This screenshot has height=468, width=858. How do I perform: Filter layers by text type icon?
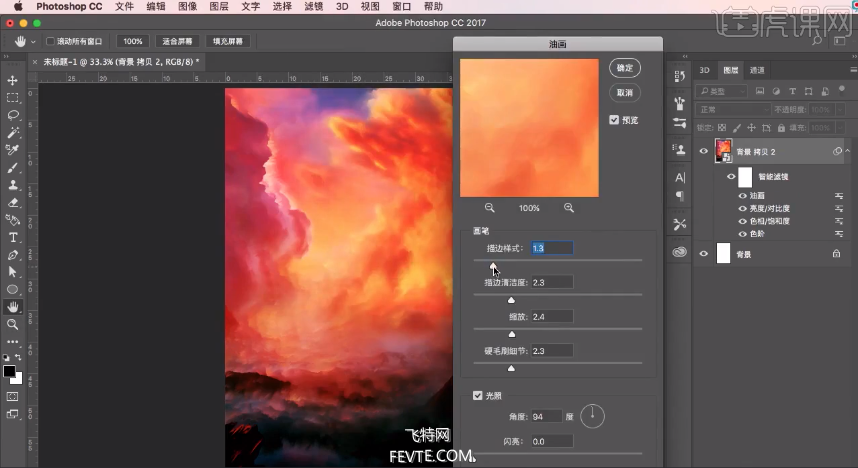coord(792,91)
